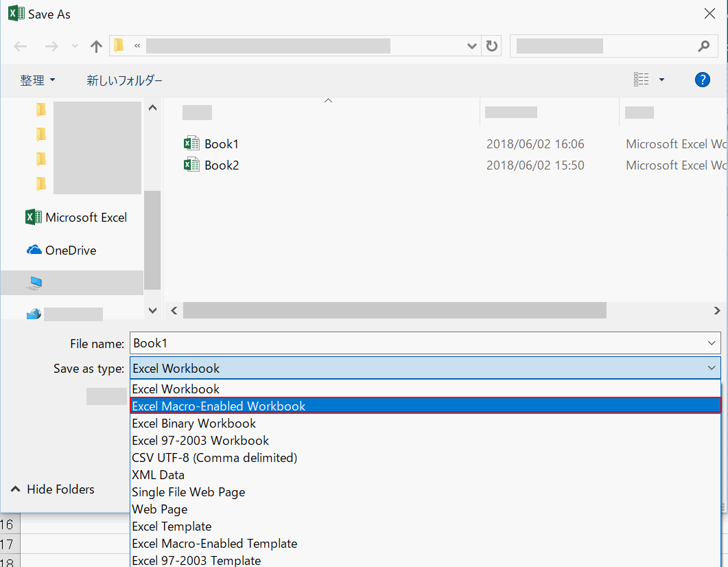Collapse folders with Hide Folders
The width and height of the screenshot is (728, 567).
[x=52, y=489]
